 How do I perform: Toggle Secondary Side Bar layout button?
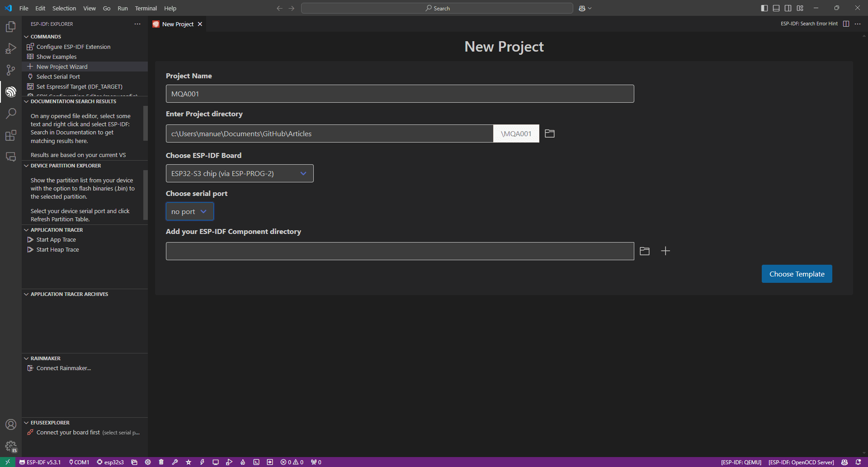788,8
